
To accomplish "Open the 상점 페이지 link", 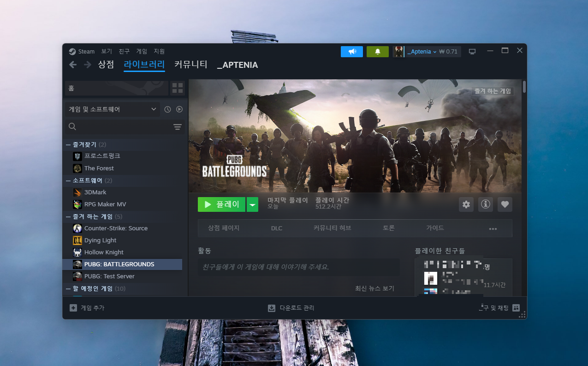I will [224, 228].
